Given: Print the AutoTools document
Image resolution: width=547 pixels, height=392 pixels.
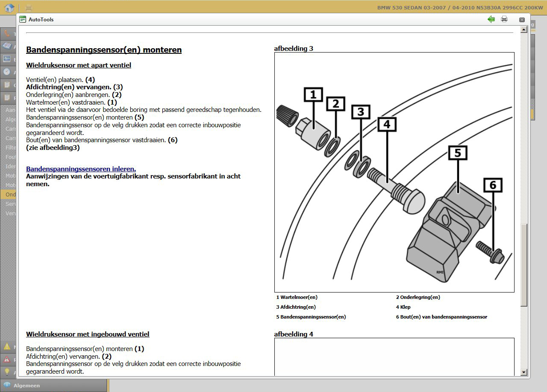Looking at the screenshot, I should coord(504,19).
